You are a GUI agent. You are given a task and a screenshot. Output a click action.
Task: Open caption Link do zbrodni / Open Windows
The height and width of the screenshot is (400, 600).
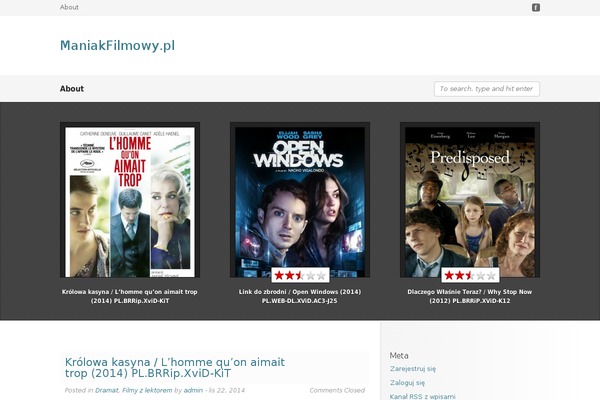tap(300, 296)
